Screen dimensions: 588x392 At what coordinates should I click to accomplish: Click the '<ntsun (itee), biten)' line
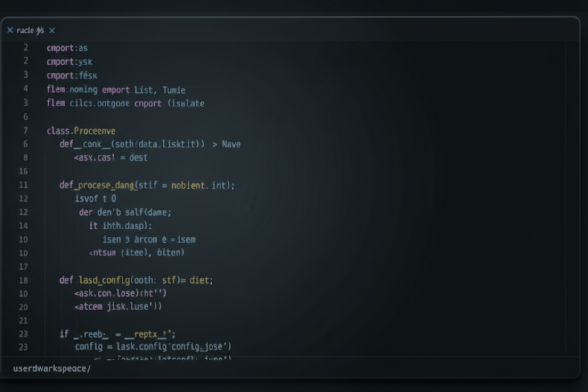(137, 253)
